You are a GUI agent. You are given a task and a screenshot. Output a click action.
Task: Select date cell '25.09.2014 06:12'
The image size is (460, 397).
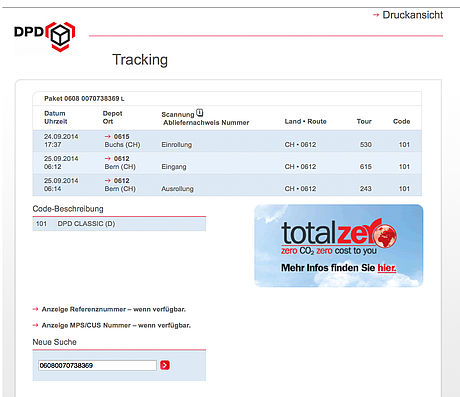[x=61, y=162]
